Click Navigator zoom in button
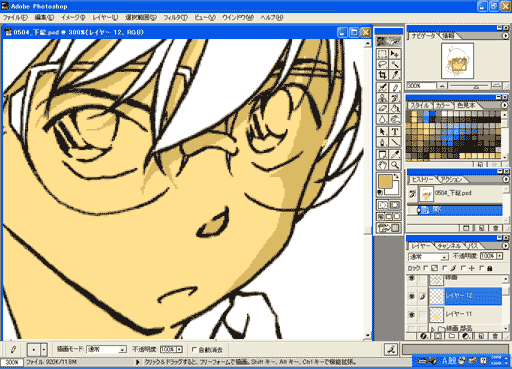Image resolution: width=512 pixels, height=369 pixels. pyautogui.click(x=497, y=86)
